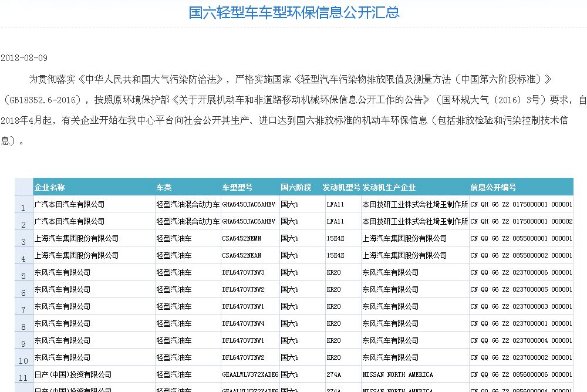Screen dimensions: 587x392
Task: Click code CN QQ G6 Z2 0237000005 000001
Action: tap(521, 290)
